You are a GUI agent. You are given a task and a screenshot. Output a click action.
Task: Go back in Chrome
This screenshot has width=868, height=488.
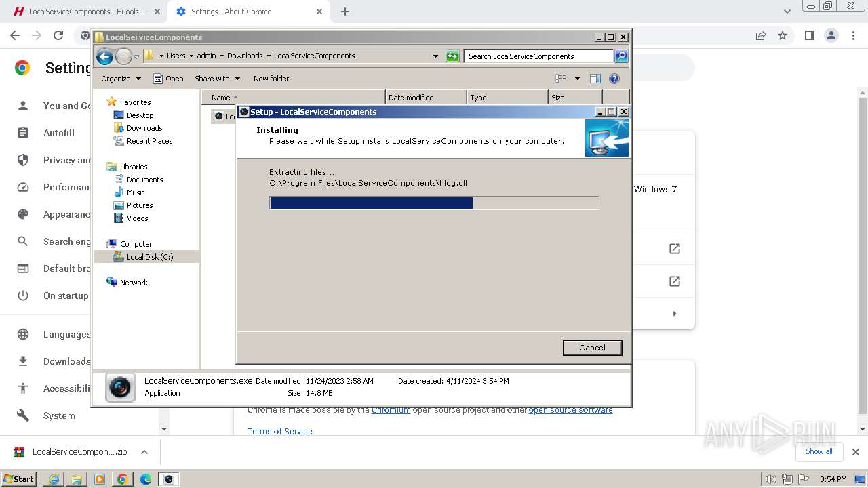tap(15, 35)
